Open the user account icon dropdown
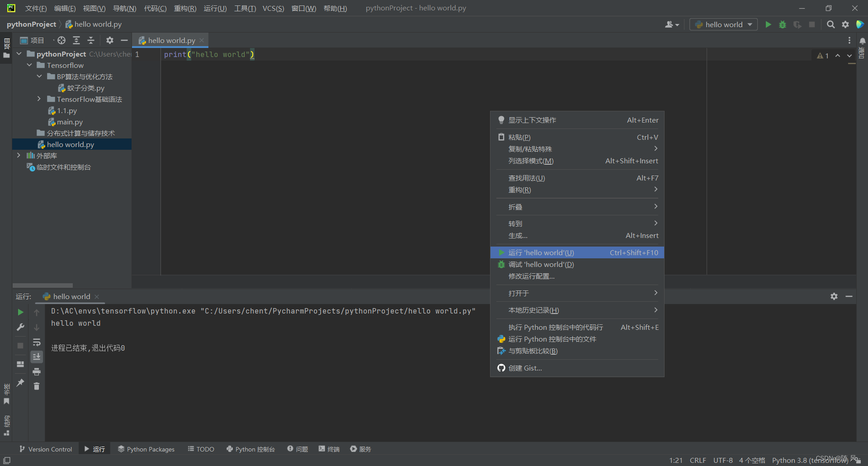Viewport: 868px width, 466px height. (672, 24)
